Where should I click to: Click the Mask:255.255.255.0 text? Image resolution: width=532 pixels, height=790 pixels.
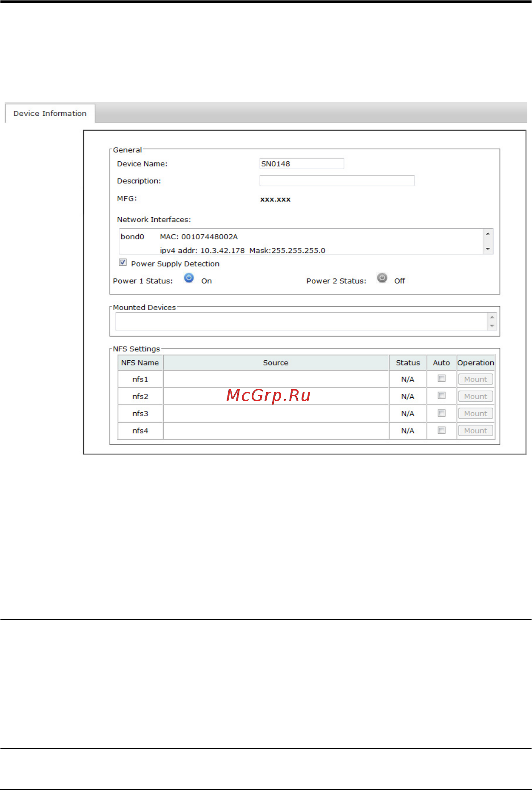click(288, 250)
